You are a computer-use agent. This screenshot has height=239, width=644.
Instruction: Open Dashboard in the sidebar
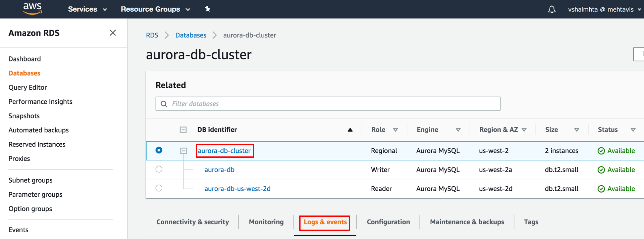(x=24, y=59)
